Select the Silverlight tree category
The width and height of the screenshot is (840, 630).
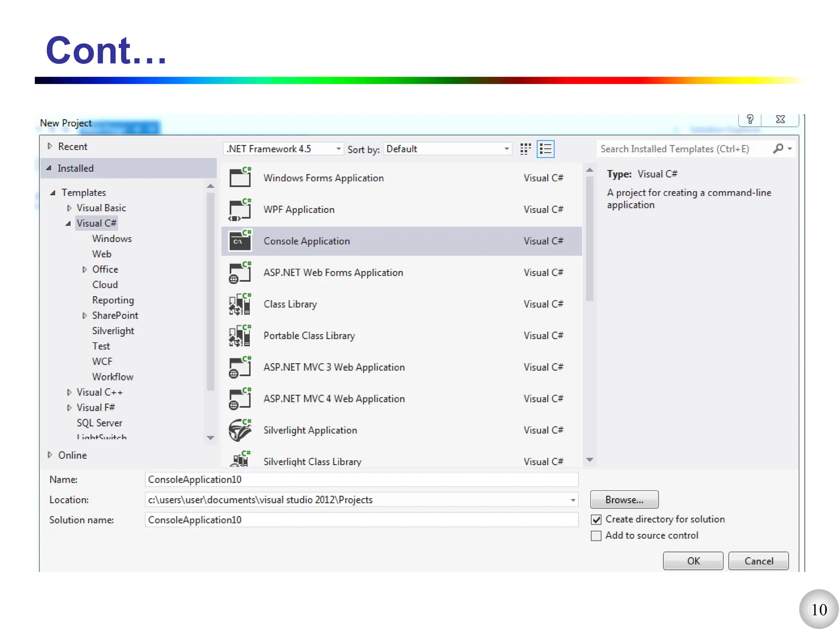(113, 331)
